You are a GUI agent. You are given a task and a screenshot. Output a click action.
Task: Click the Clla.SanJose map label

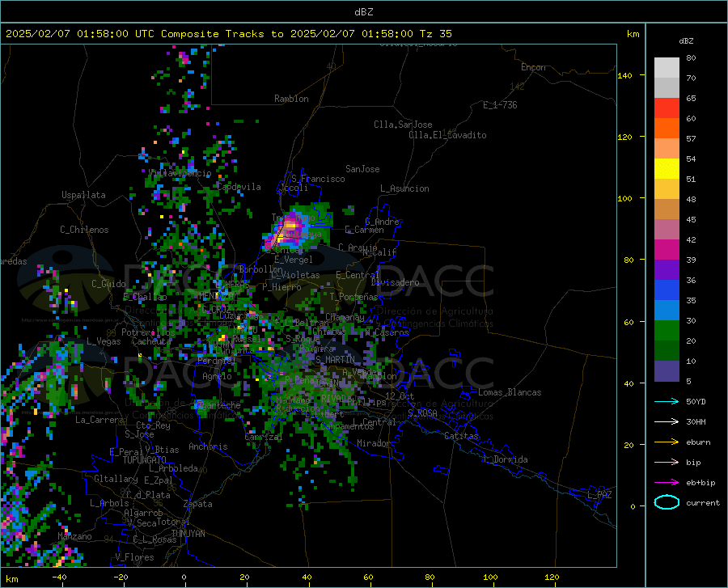403,125
